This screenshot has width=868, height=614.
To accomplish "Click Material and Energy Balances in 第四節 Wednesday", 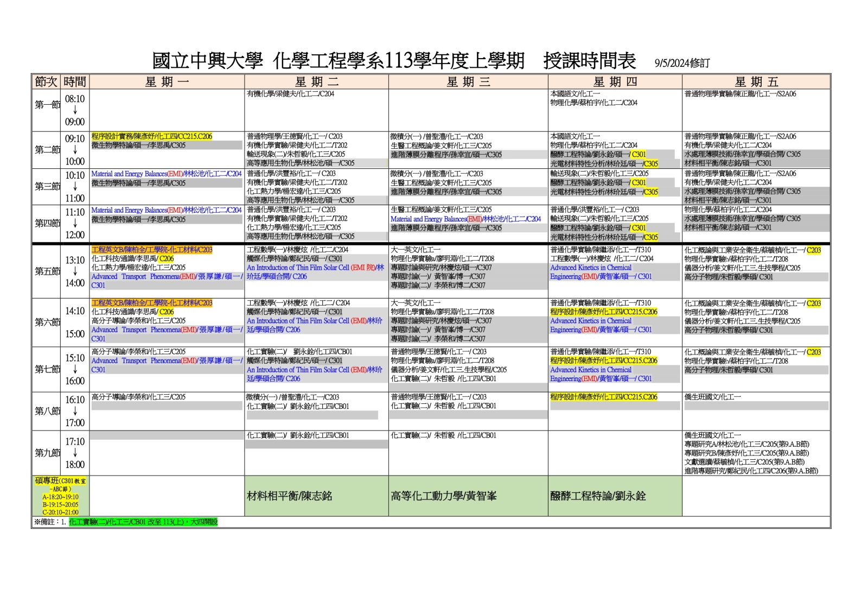I will 465,219.
